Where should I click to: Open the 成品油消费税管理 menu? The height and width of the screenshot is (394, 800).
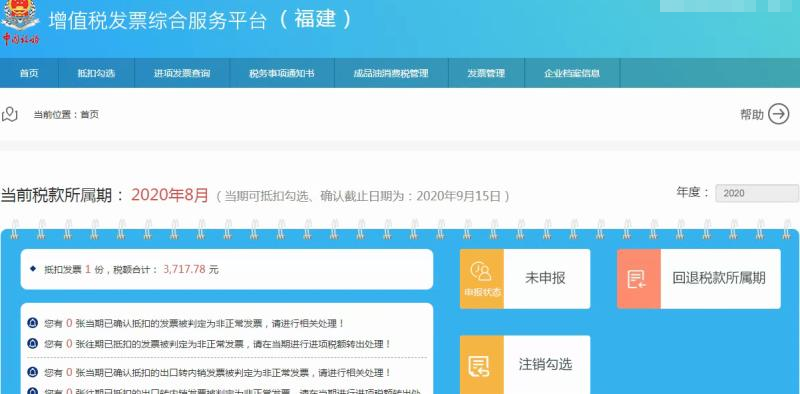click(391, 73)
